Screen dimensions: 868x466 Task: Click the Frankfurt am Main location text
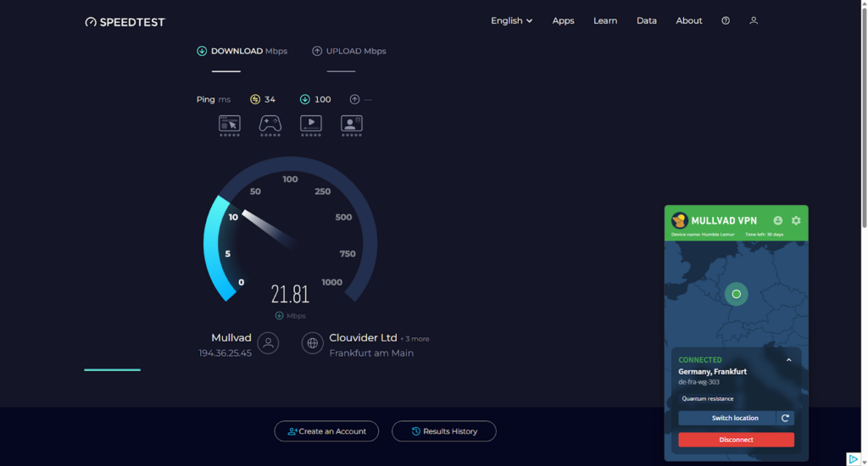[x=371, y=353]
